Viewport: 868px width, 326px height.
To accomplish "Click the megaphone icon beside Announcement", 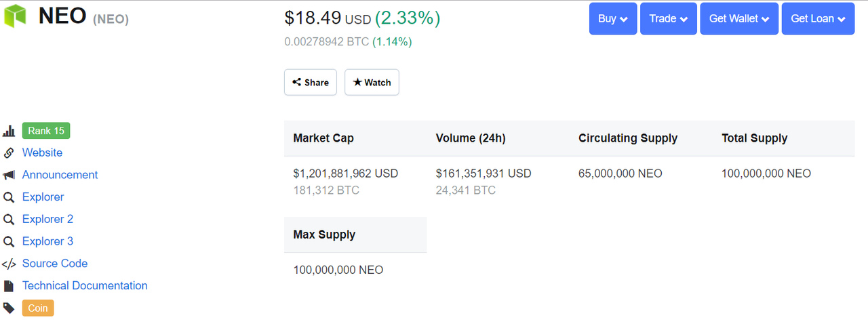I will pyautogui.click(x=9, y=175).
